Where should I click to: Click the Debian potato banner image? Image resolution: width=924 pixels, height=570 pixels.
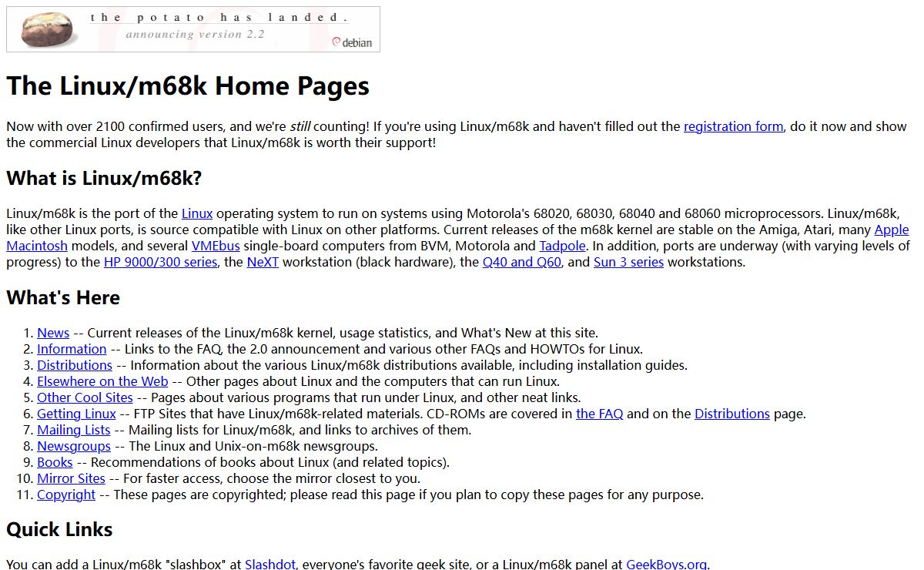193,29
